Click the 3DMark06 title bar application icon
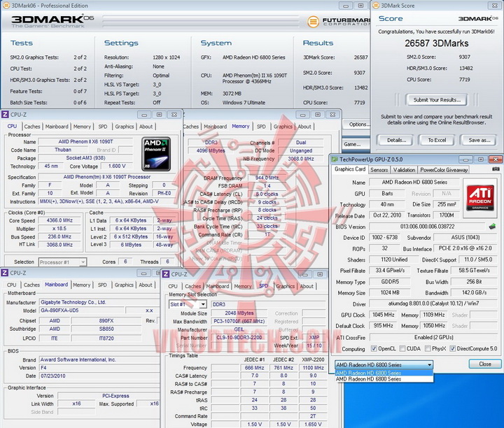Viewport: 504px width, 428px height. [6, 6]
